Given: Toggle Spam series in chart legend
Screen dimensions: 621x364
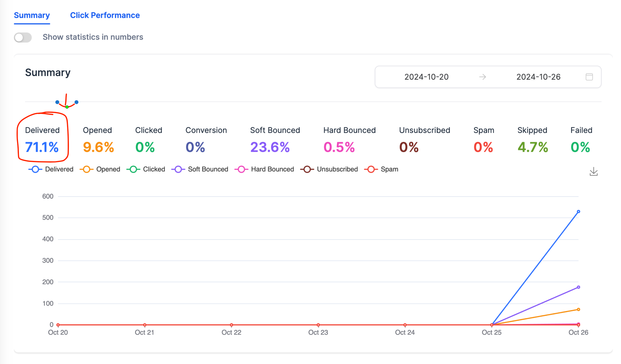Looking at the screenshot, I should (381, 169).
